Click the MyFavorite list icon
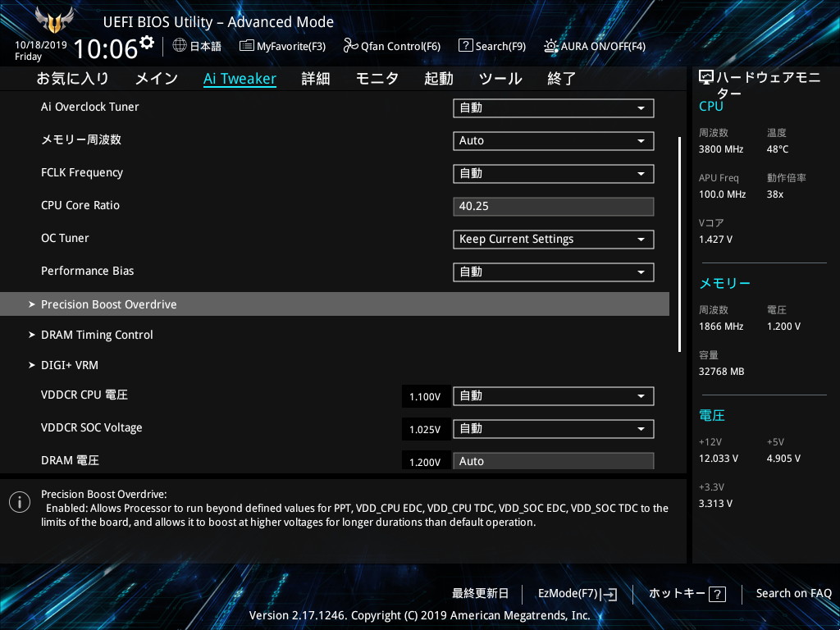The image size is (840, 630). pyautogui.click(x=246, y=46)
